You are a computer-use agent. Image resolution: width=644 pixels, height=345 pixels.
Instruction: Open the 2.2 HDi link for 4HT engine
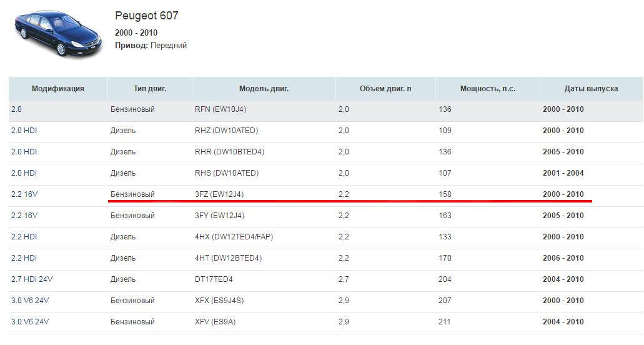point(24,258)
